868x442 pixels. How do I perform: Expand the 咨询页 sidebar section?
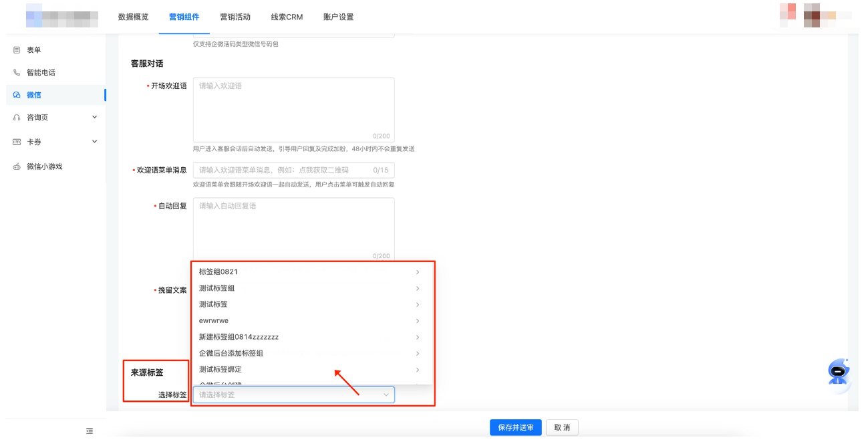96,118
